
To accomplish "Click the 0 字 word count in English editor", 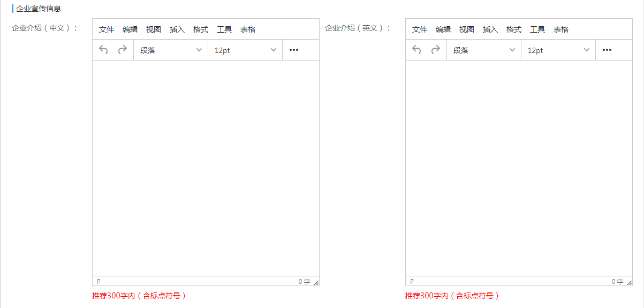I will [617, 282].
